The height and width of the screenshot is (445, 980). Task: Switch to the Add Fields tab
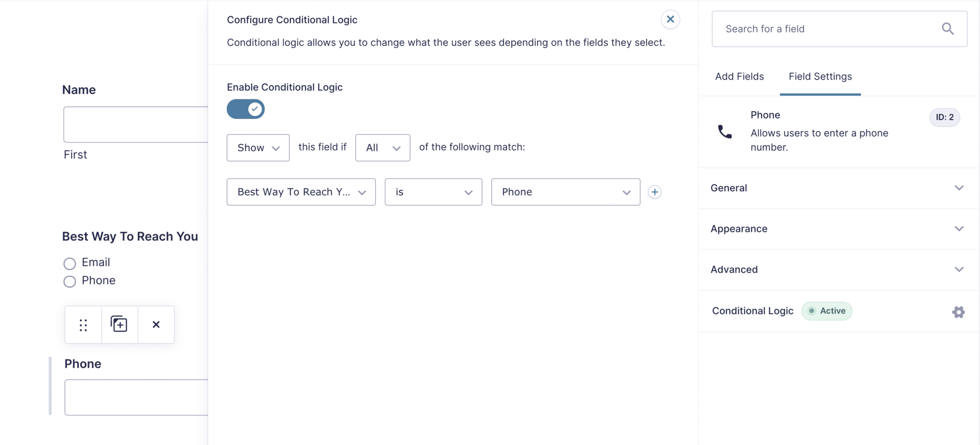click(x=739, y=76)
